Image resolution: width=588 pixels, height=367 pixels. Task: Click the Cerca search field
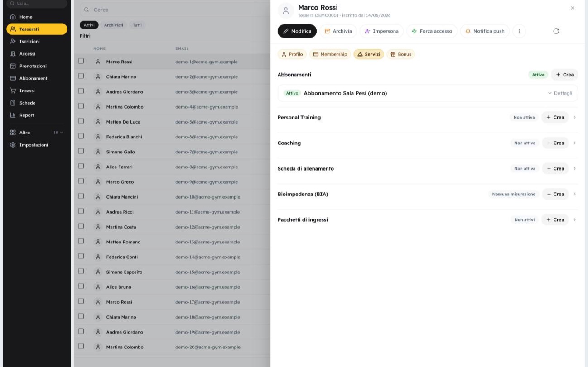[x=175, y=10]
